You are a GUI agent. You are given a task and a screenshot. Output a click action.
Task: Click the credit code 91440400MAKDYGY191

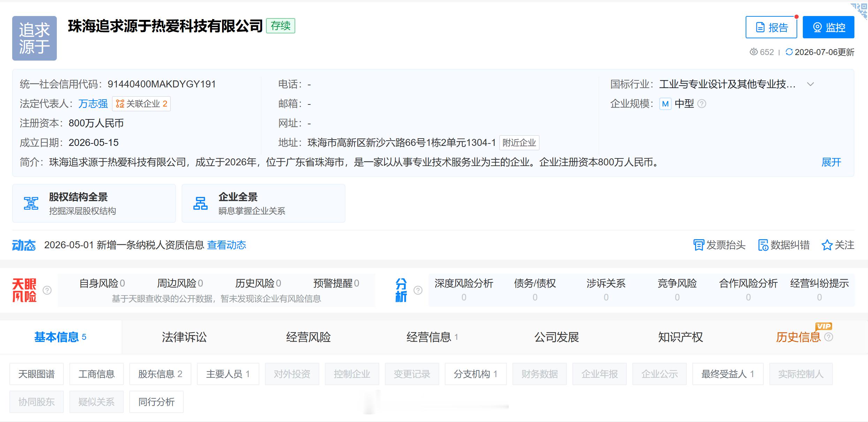click(162, 84)
